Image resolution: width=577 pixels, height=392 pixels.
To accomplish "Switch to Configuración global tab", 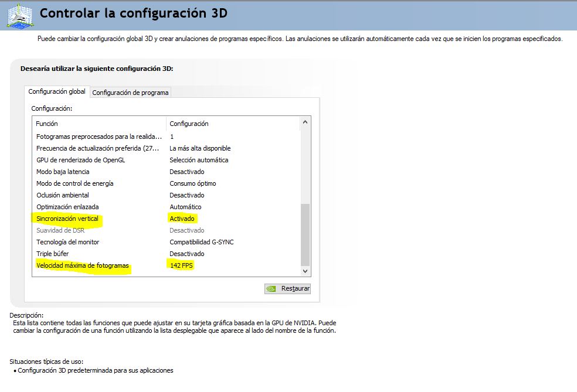I will 57,91.
